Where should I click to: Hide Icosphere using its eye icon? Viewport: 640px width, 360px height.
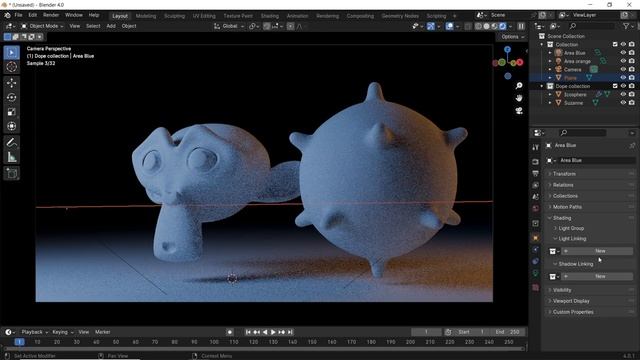pos(623,94)
